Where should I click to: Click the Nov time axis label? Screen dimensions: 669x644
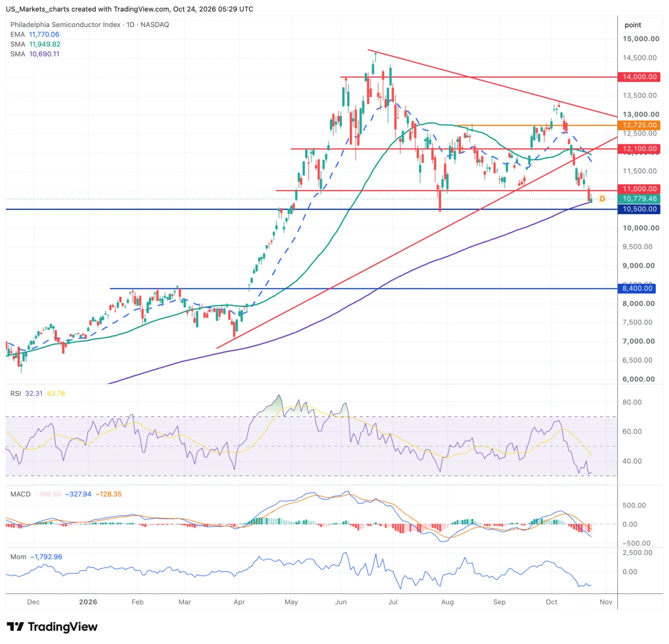coord(606,602)
